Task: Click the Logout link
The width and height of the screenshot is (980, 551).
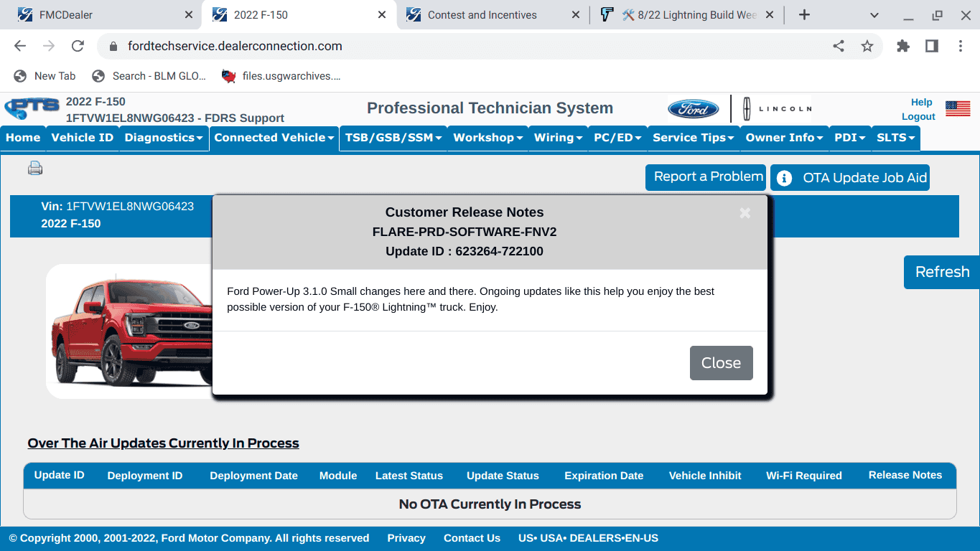Action: [x=918, y=116]
